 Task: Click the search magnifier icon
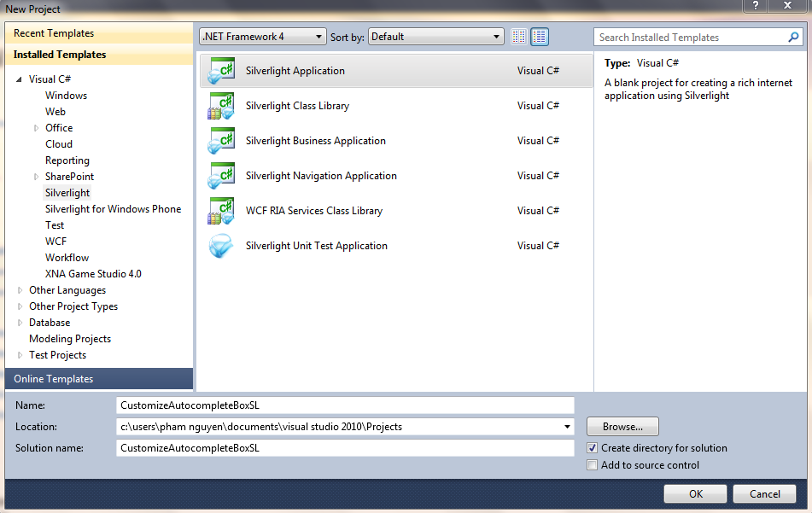pyautogui.click(x=794, y=38)
